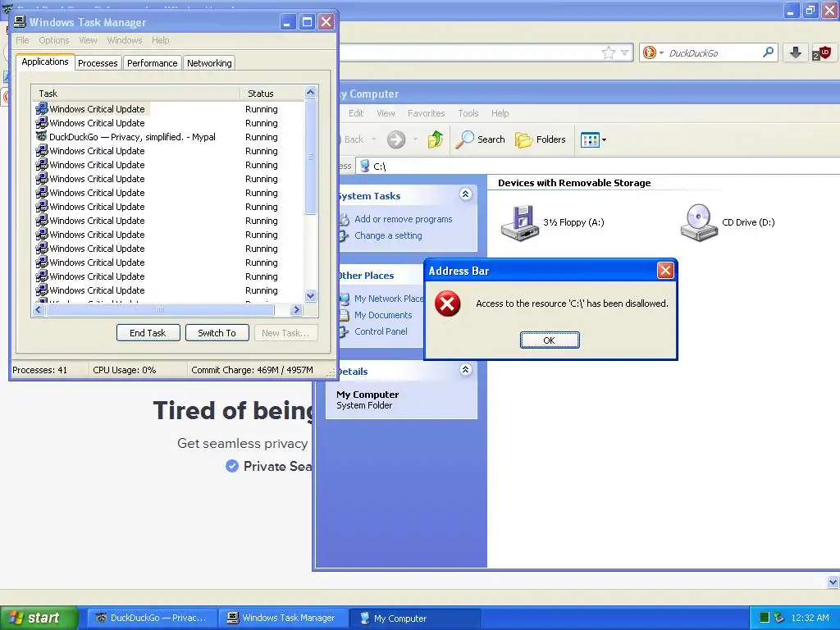
Task: Click the New Task... button
Action: point(285,333)
